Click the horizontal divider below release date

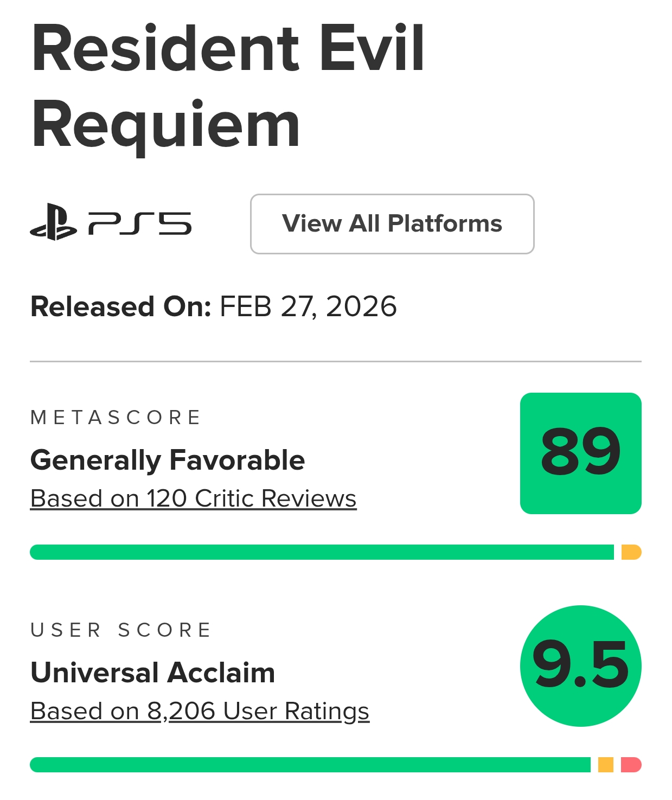point(335,361)
